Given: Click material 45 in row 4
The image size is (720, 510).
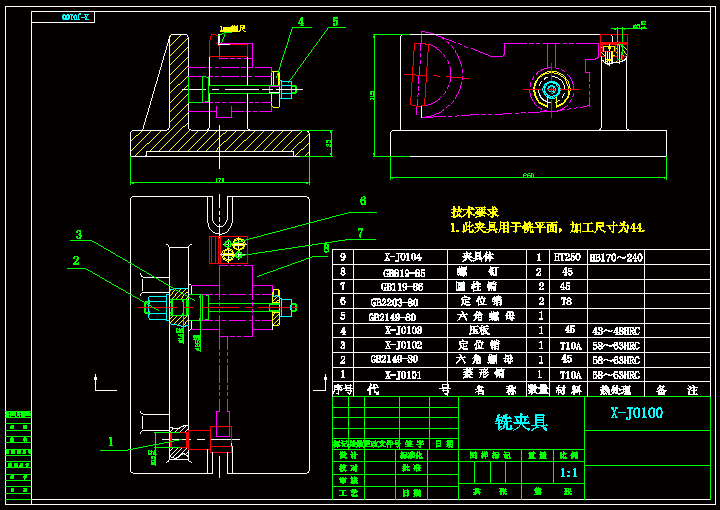Looking at the screenshot, I should (x=569, y=329).
